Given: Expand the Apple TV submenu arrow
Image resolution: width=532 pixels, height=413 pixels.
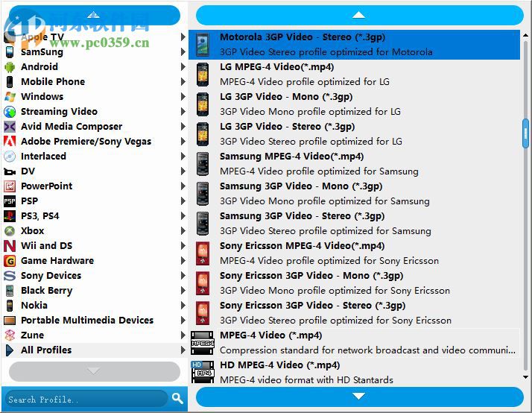Looking at the screenshot, I should (x=183, y=37).
